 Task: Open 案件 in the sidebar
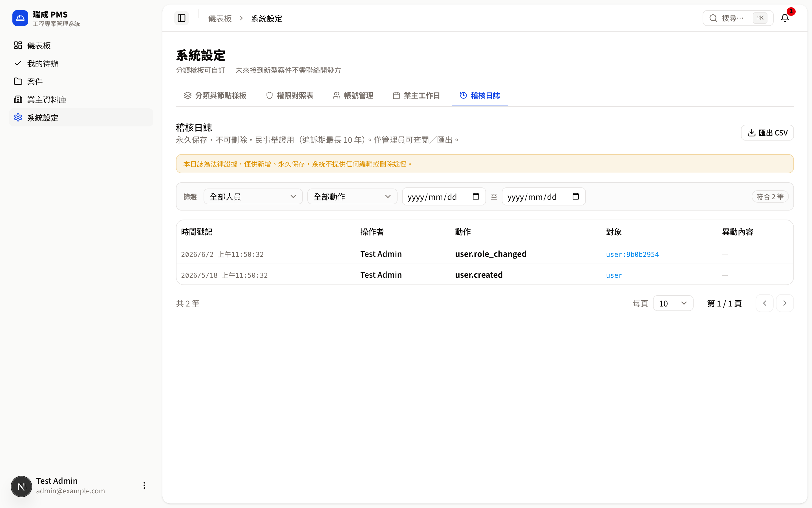coord(81,82)
